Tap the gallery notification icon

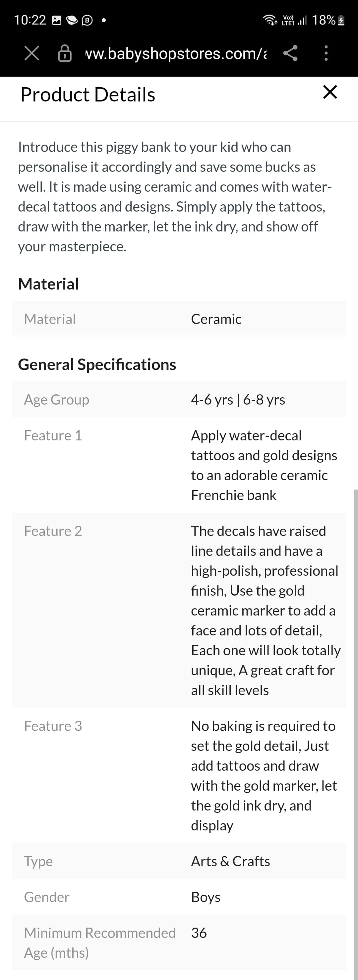[57, 20]
